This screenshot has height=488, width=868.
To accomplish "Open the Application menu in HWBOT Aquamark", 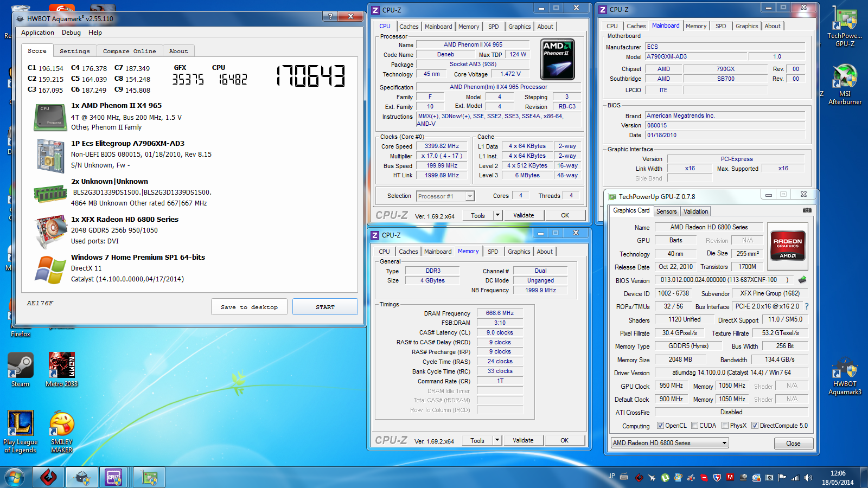I will tap(37, 33).
